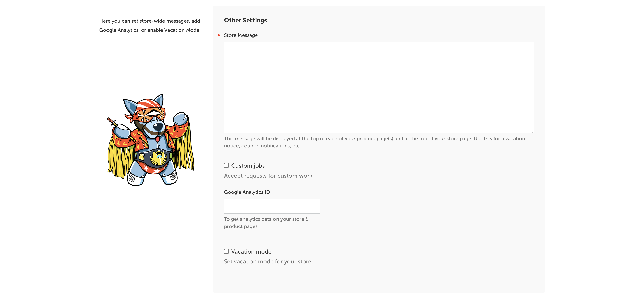644x296 pixels.
Task: Click the Vacation mode label text
Action: [x=251, y=251]
